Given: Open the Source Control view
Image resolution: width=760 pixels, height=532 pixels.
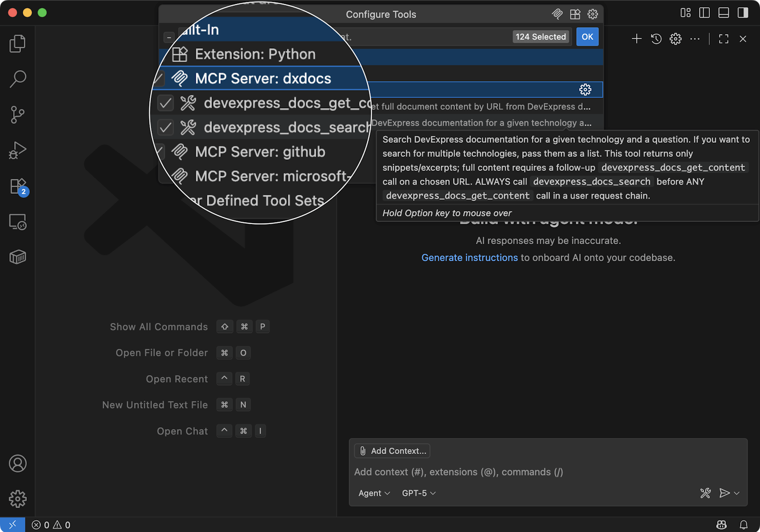Looking at the screenshot, I should tap(18, 114).
